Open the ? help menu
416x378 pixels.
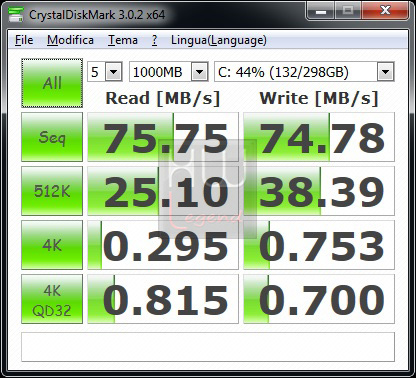(x=154, y=40)
